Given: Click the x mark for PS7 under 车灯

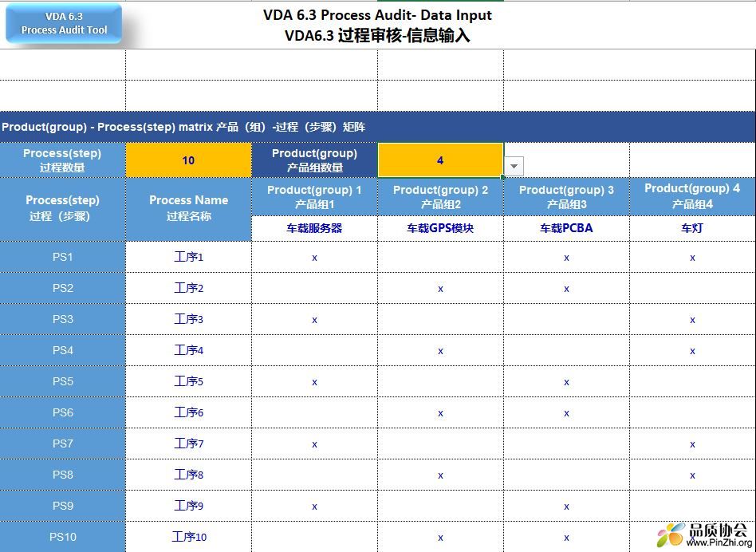Looking at the screenshot, I should (692, 444).
